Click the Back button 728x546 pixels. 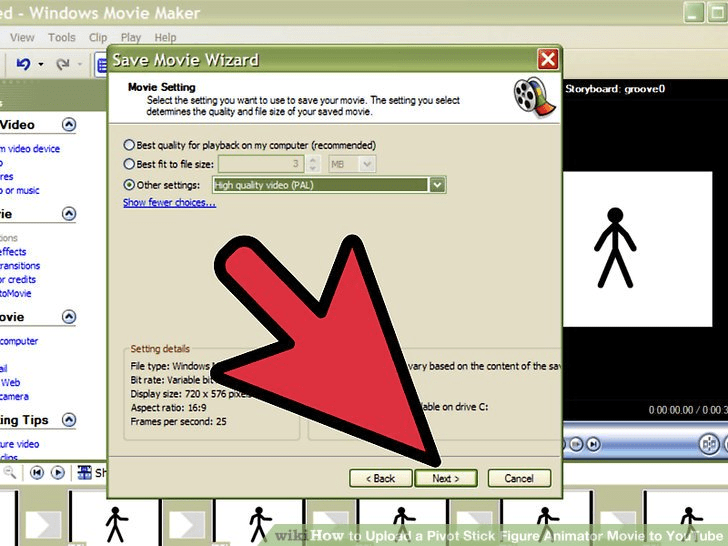(x=381, y=478)
